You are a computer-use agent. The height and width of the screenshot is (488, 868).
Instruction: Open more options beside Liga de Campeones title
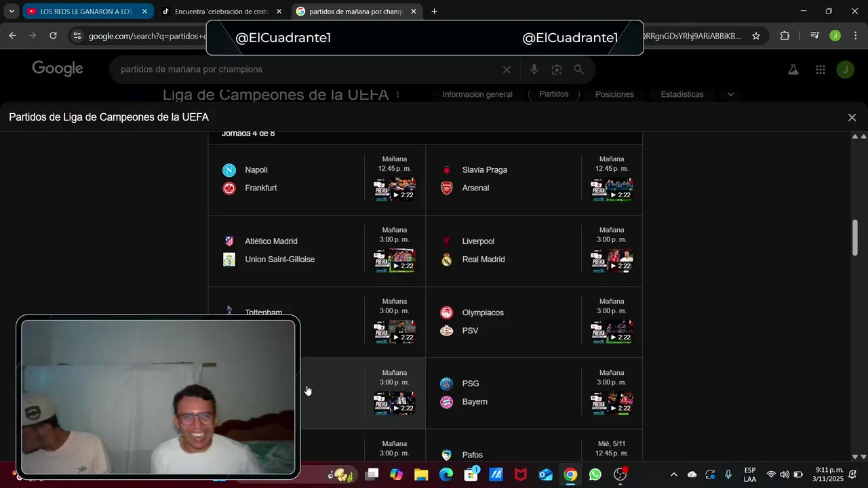coord(398,94)
